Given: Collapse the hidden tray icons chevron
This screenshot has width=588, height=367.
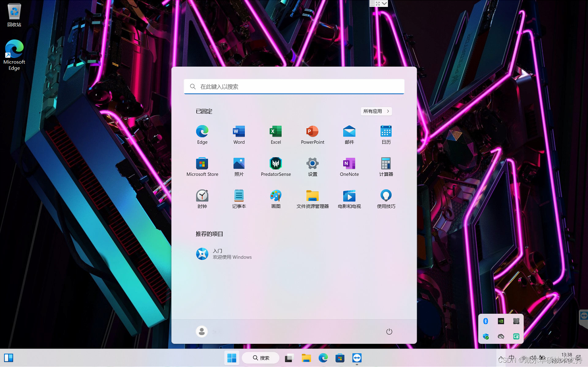Looking at the screenshot, I should pyautogui.click(x=501, y=358).
